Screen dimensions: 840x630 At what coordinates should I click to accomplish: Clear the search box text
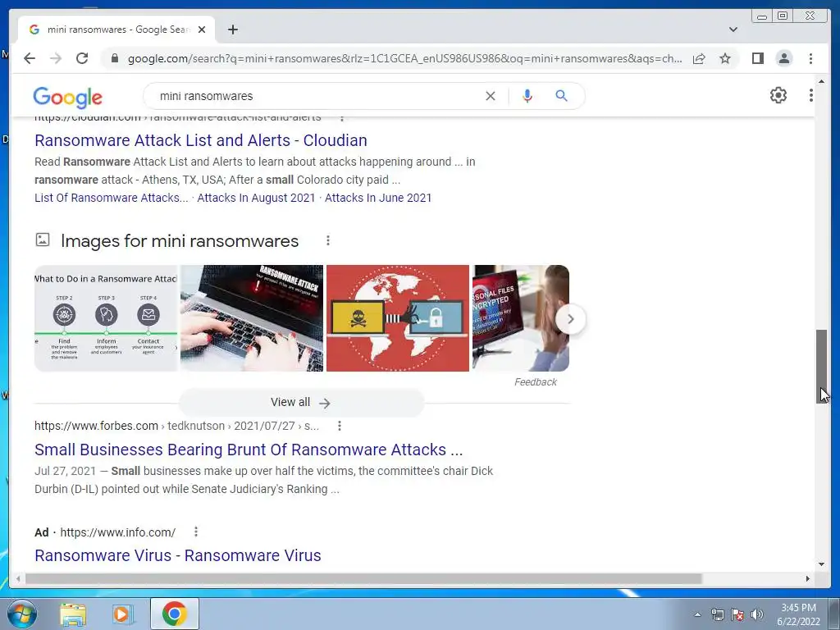(491, 96)
